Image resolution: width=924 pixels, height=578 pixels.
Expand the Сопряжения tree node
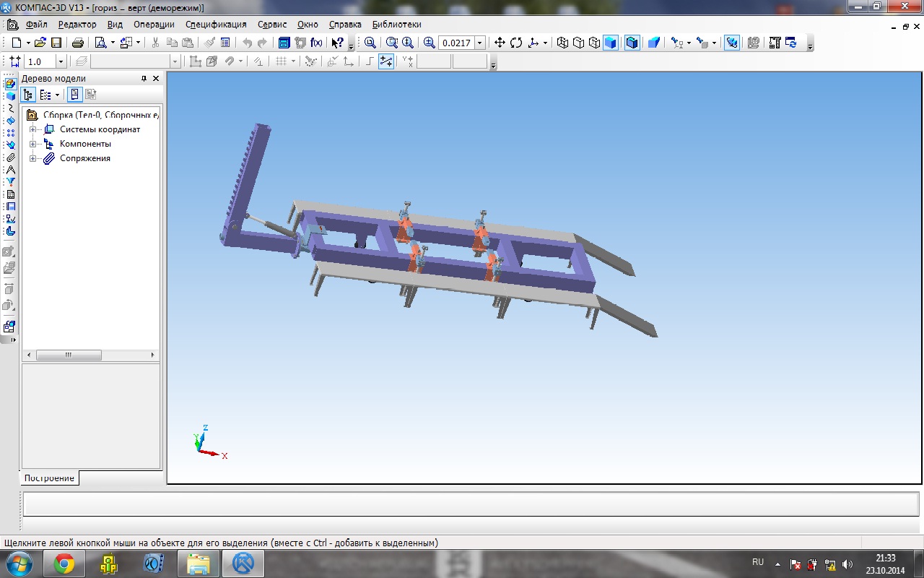click(x=32, y=158)
